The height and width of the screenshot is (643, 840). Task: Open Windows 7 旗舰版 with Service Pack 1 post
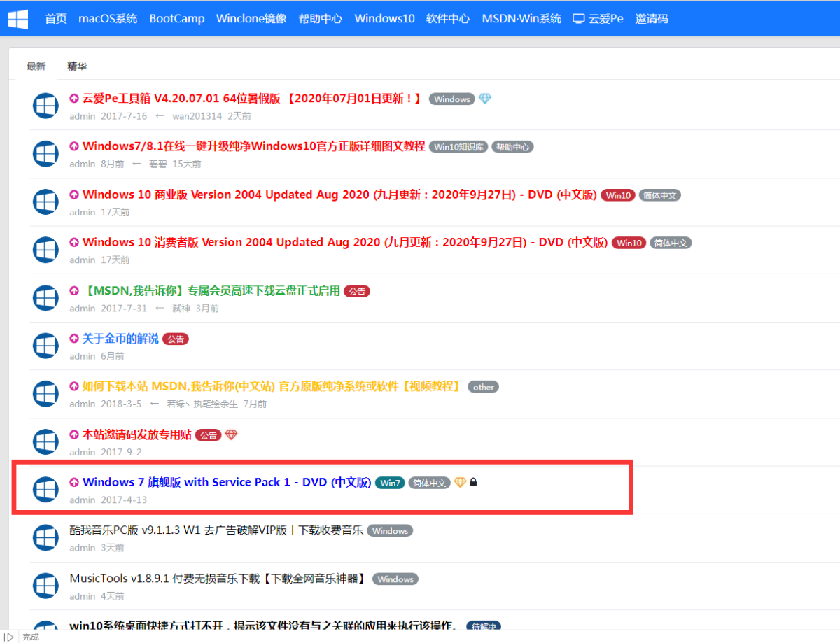tap(226, 482)
